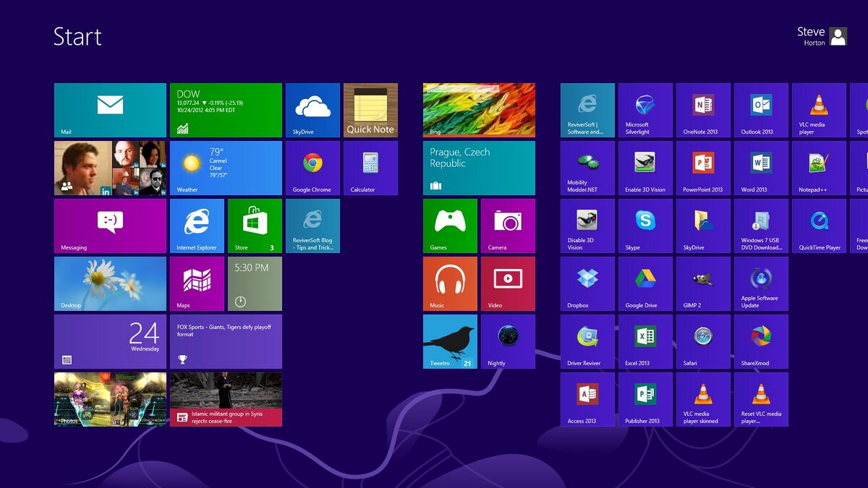
Task: Launch Google Chrome
Action: (312, 168)
